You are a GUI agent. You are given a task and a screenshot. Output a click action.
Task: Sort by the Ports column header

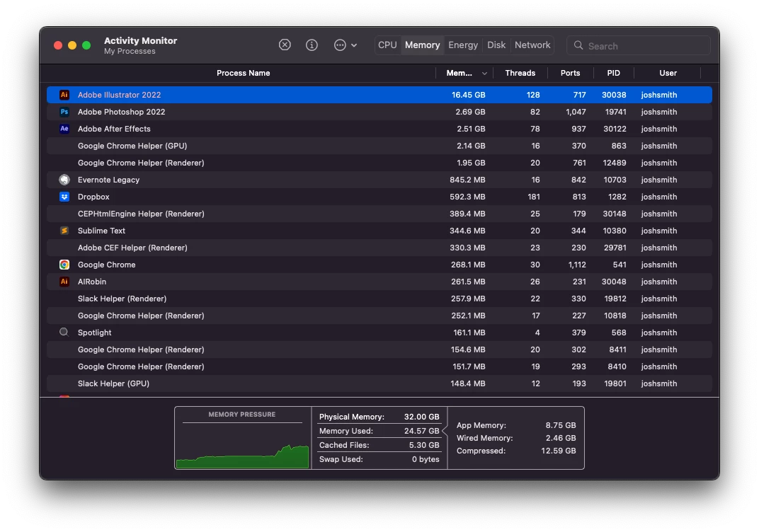570,73
